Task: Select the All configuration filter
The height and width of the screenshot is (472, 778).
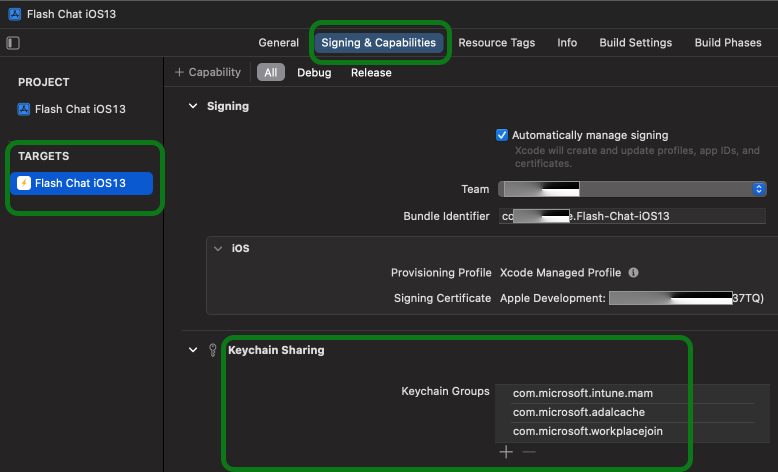Action: click(x=271, y=72)
